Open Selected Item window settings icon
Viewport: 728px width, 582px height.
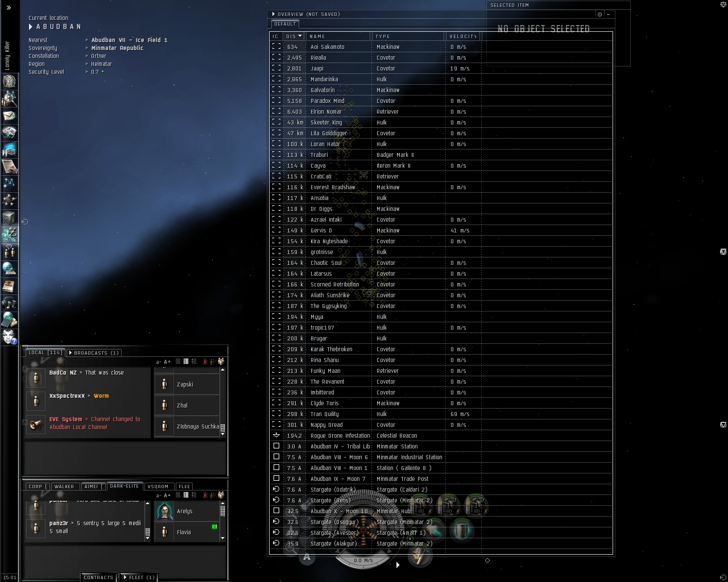tap(599, 14)
